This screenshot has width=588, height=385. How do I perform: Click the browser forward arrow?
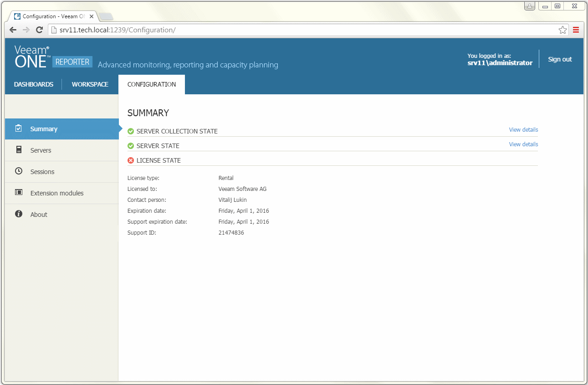pos(26,30)
